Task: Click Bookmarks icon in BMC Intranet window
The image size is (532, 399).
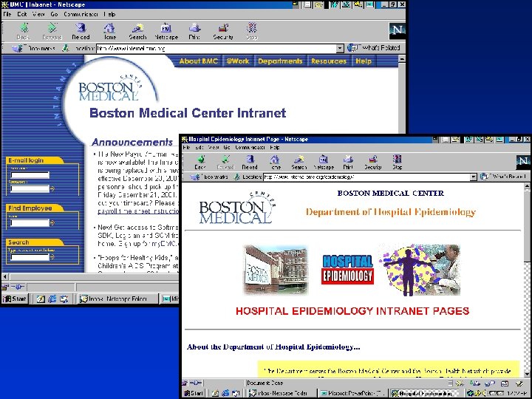Action: click(17, 49)
